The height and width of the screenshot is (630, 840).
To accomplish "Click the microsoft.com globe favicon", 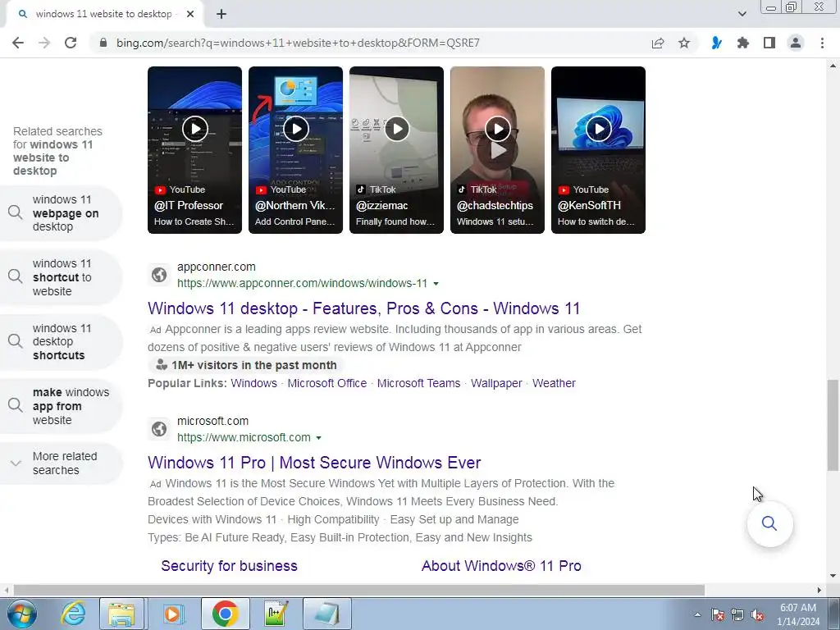I will point(159,429).
